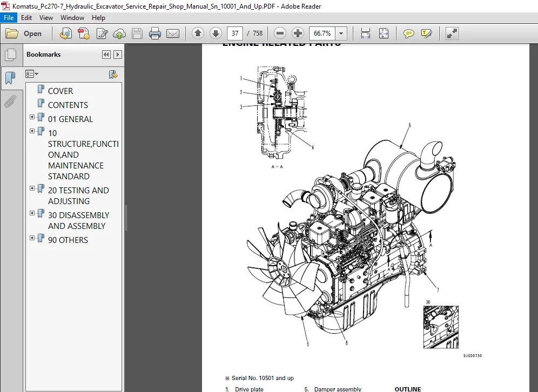The image size is (538, 392).
Task: Switch to read mode with expand icon
Action: (452, 33)
